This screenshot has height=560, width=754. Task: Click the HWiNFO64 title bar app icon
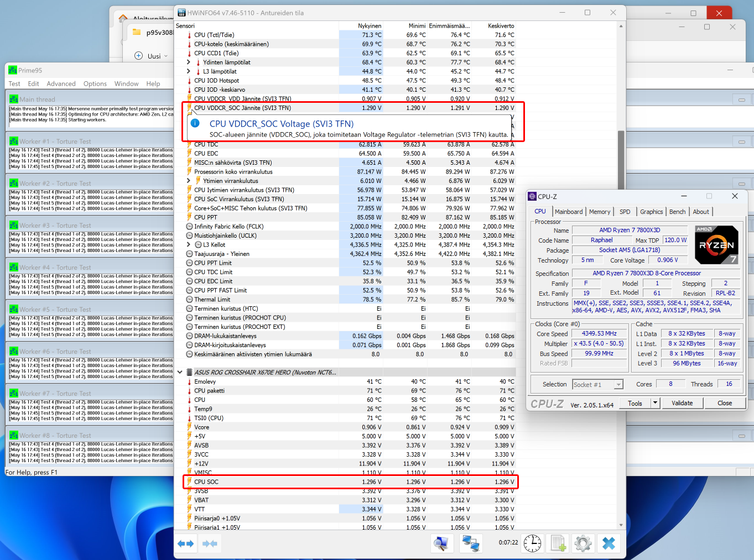pyautogui.click(x=182, y=13)
